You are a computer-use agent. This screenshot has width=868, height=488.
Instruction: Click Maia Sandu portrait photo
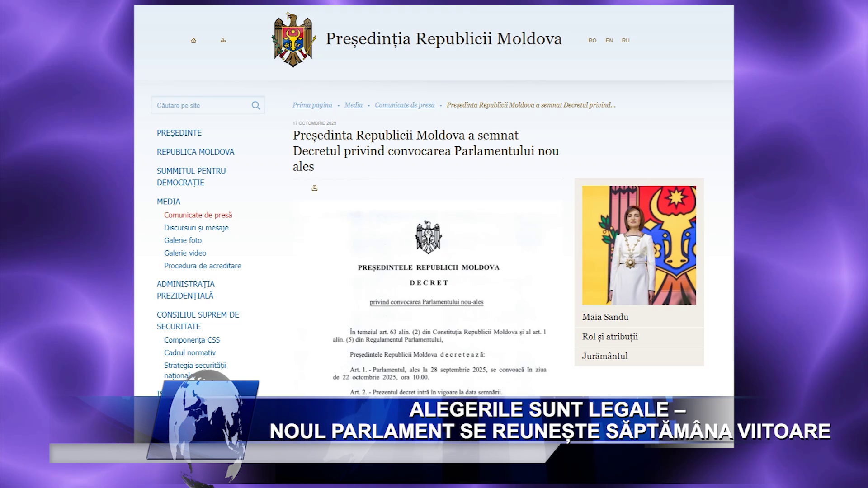(x=639, y=245)
